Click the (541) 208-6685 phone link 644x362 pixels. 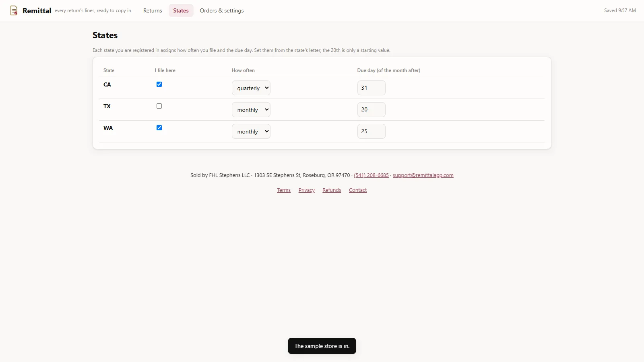click(371, 175)
